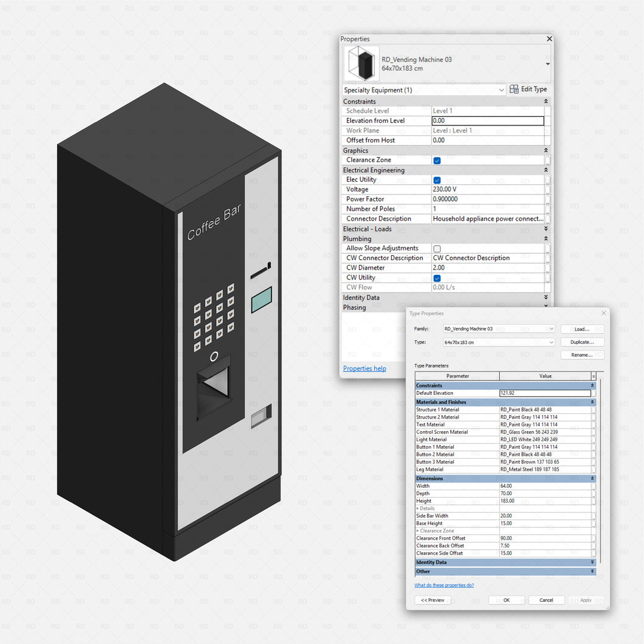Click the Duplicate... button

point(582,342)
